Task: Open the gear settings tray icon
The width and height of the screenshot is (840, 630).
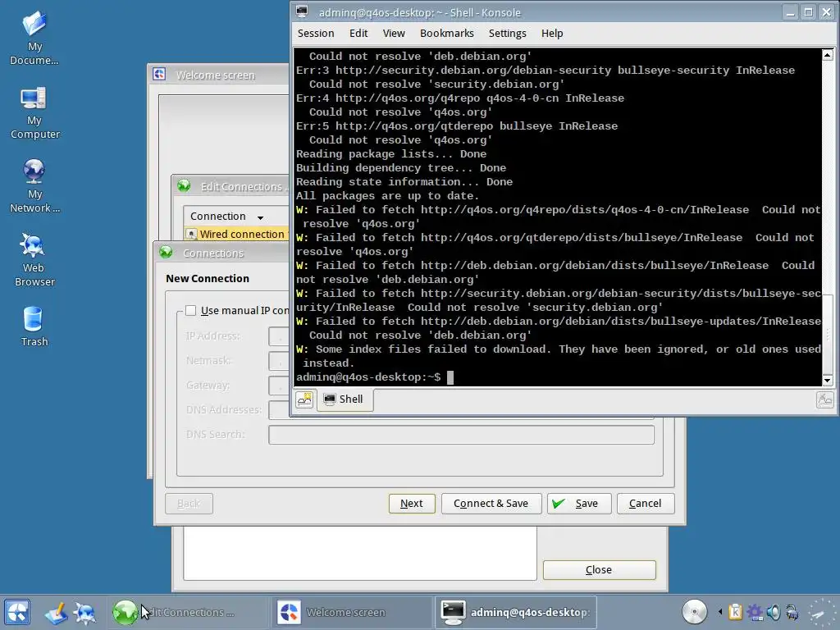Action: coord(755,612)
